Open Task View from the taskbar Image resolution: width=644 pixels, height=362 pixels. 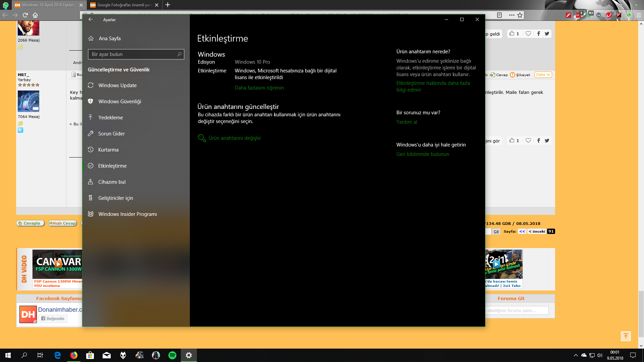point(40,355)
